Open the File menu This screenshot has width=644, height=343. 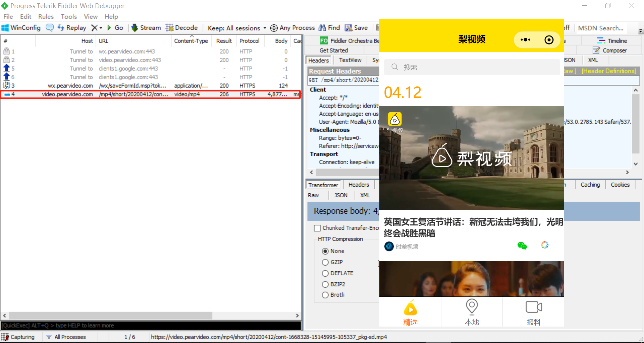coord(8,16)
